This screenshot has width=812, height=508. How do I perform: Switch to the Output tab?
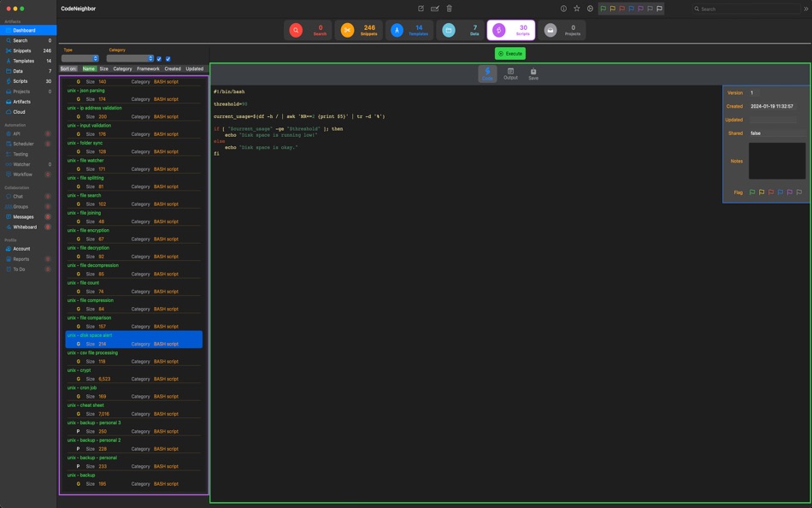(x=510, y=74)
